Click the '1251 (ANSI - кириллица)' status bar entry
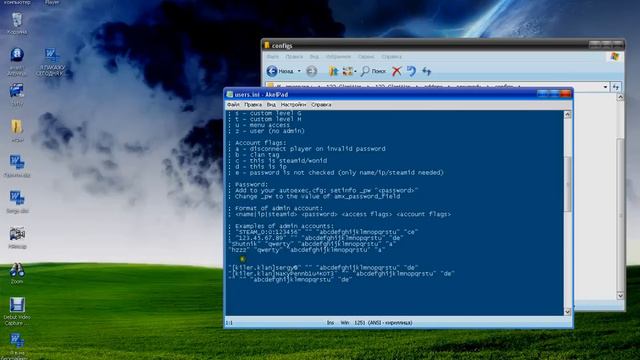 383,323
